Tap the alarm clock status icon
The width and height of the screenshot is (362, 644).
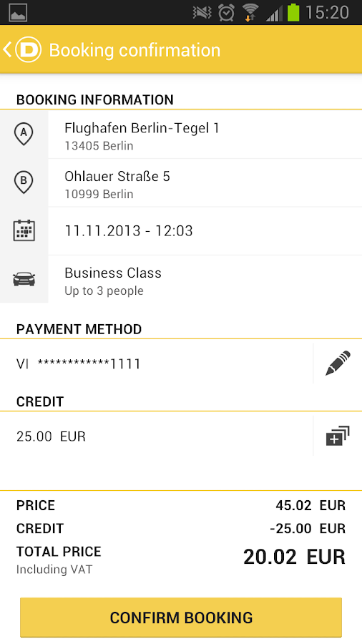point(226,12)
